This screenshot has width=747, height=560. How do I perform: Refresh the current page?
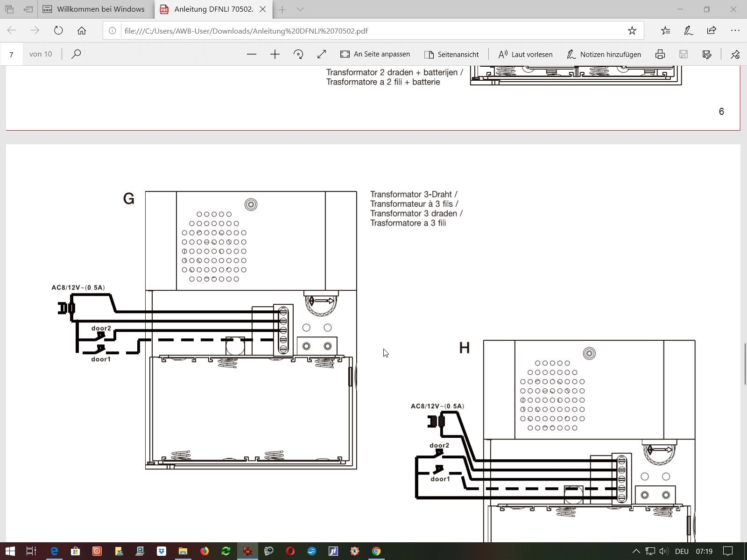(58, 31)
